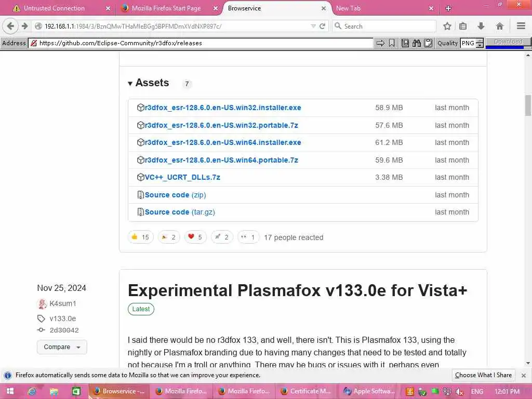Open the v133.0e tag link
The width and height of the screenshot is (532, 399).
tap(62, 318)
